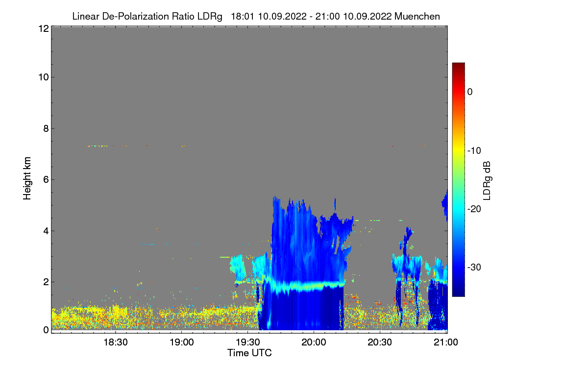The image size is (588, 392).
Task: Click the colorbar value label -20
Action: coord(473,209)
